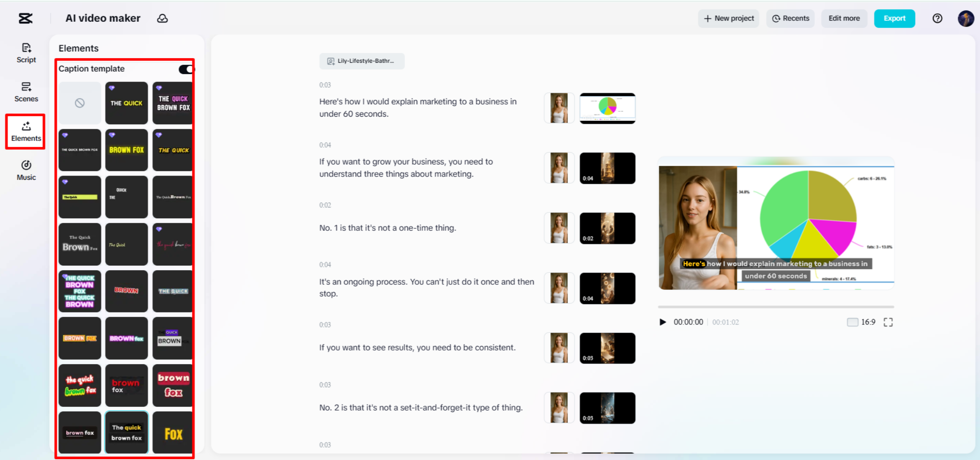The height and width of the screenshot is (460, 980).
Task: Export the video
Action: [894, 18]
